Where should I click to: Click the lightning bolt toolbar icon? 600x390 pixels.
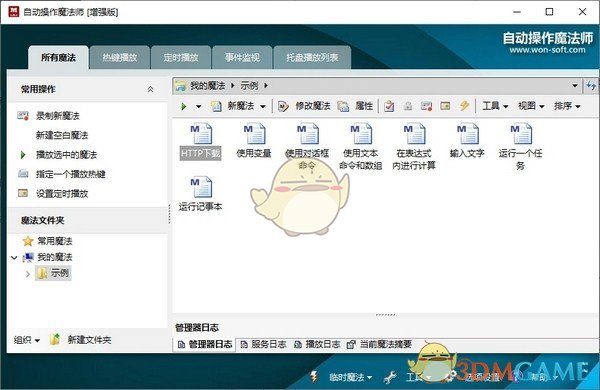click(x=464, y=106)
